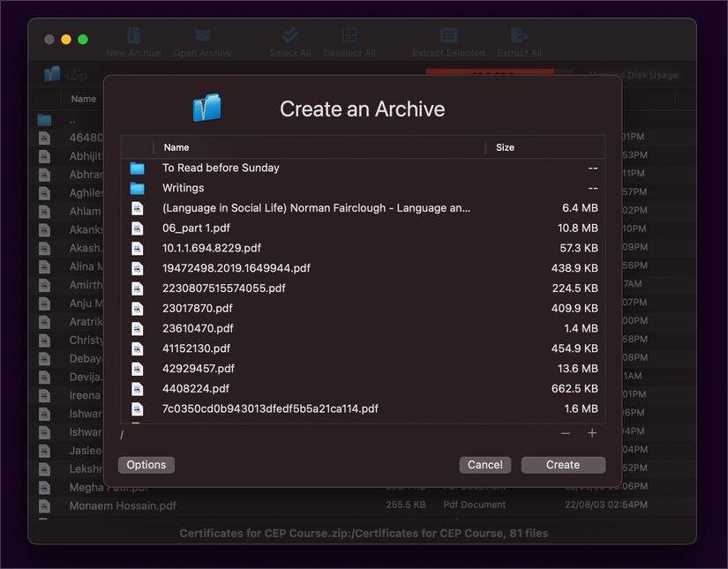Click the blue iZip folder icon in the dialog
This screenshot has width=728, height=569.
(x=208, y=108)
